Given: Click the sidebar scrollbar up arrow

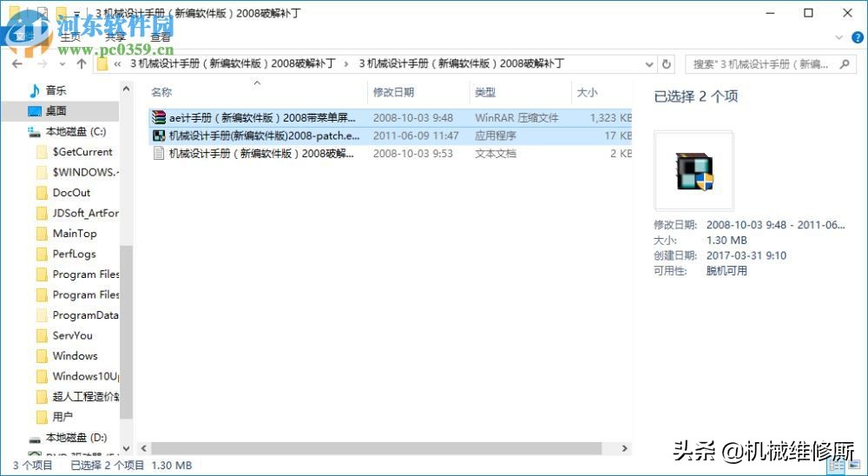Looking at the screenshot, I should tap(126, 89).
